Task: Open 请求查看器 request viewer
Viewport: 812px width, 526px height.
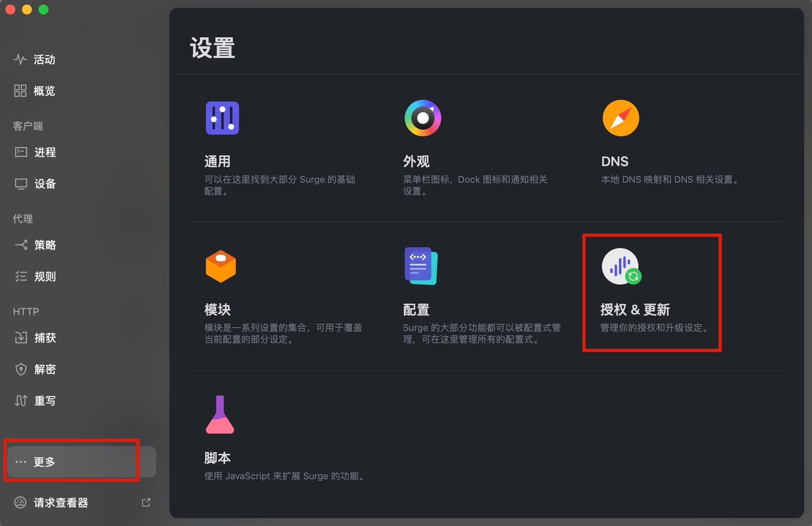Action: click(60, 503)
